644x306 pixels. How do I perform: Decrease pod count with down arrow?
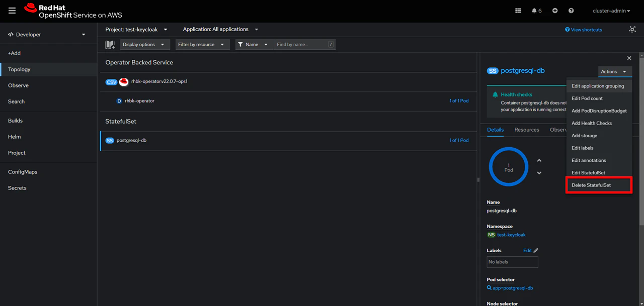pos(539,173)
